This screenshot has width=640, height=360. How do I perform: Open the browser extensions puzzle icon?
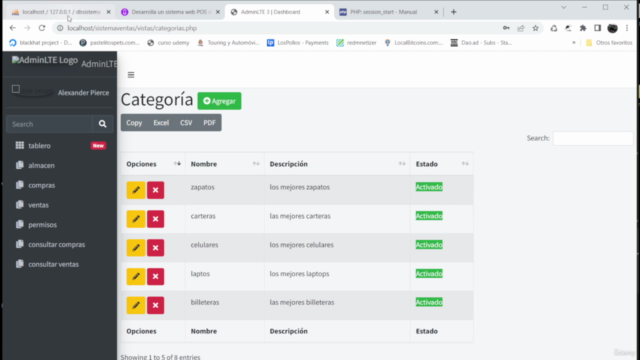click(x=583, y=28)
